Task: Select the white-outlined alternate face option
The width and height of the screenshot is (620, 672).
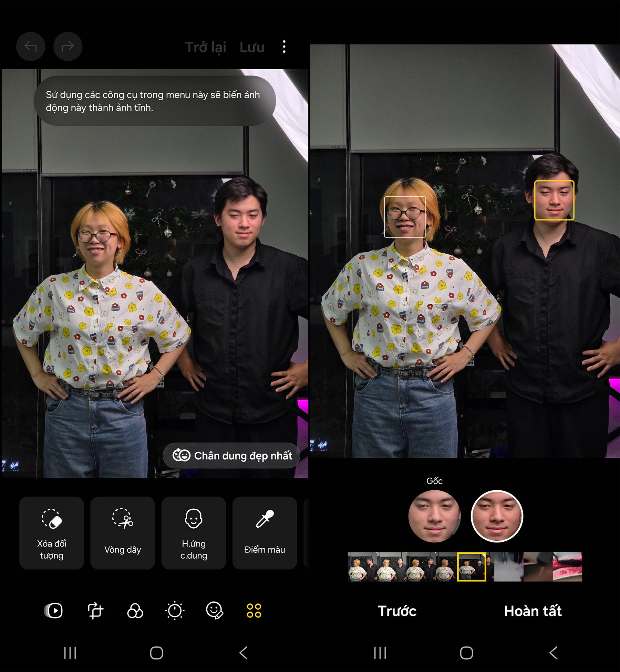Action: click(x=497, y=516)
